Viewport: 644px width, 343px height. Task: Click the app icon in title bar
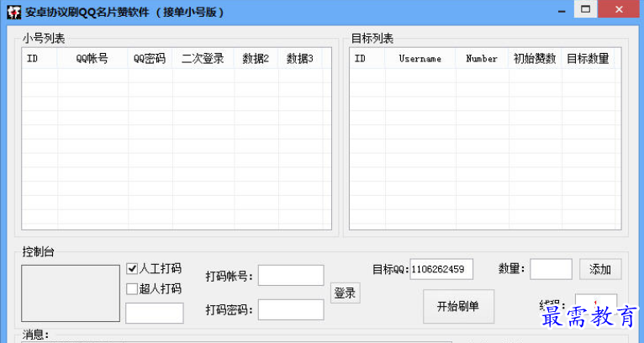pyautogui.click(x=13, y=12)
